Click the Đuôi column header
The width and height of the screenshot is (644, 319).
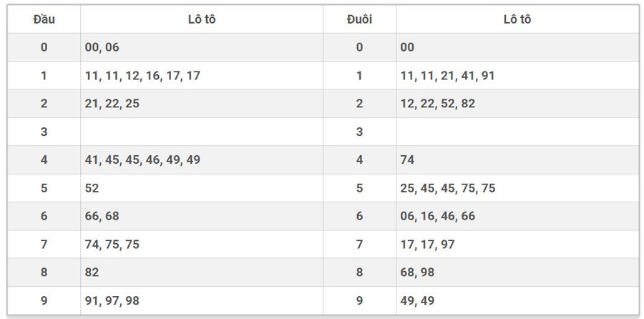359,19
